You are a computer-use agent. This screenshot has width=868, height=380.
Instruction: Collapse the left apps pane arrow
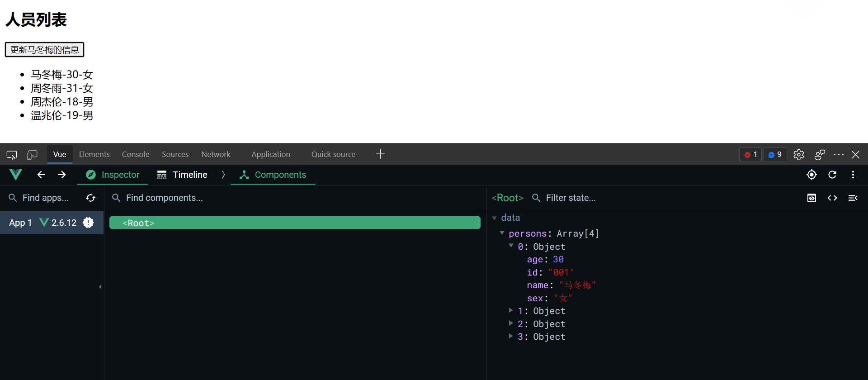[100, 287]
